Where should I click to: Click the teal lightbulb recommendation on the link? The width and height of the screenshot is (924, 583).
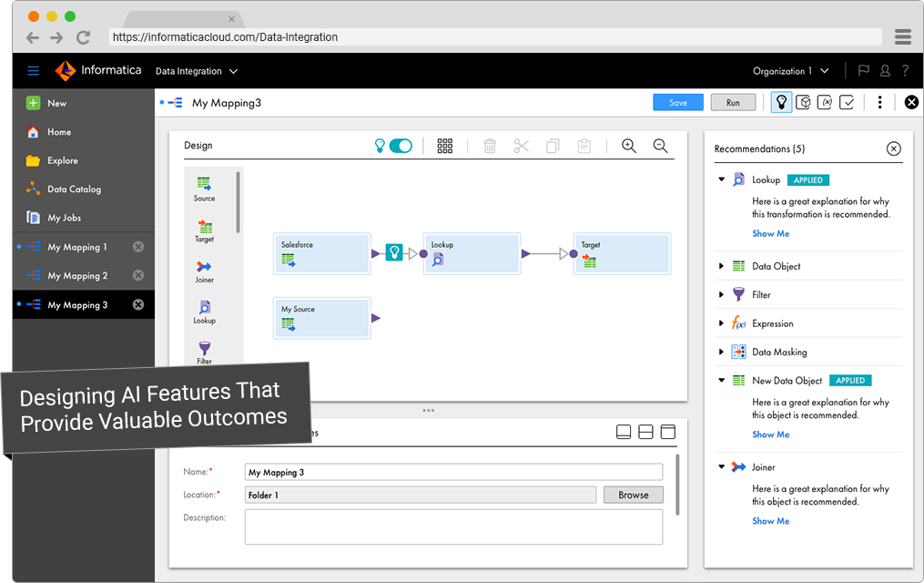point(394,253)
